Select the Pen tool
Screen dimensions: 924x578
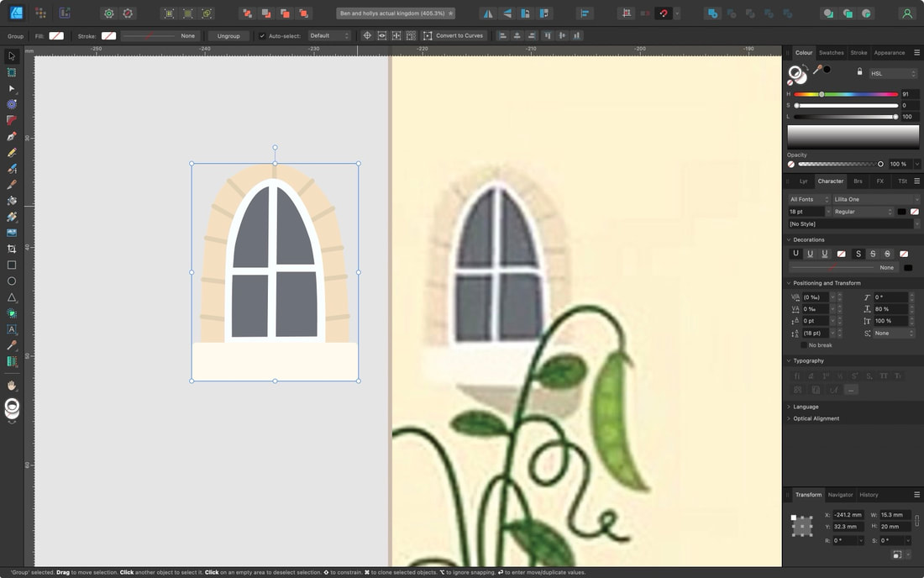click(11, 136)
